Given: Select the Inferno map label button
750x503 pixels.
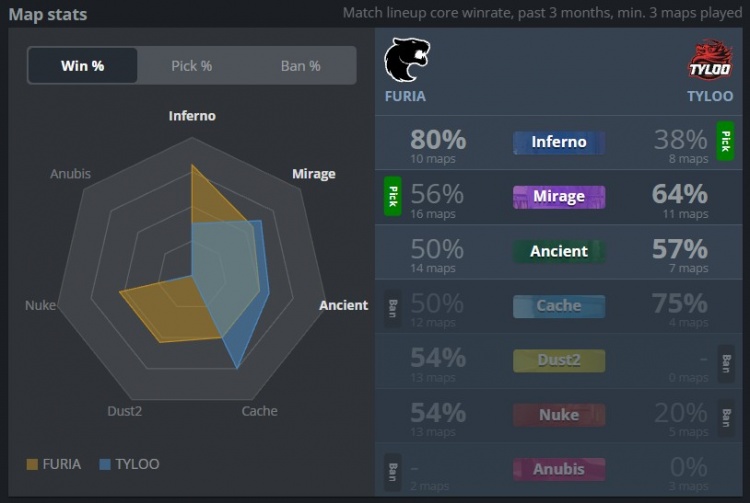Looking at the screenshot, I should pyautogui.click(x=559, y=142).
